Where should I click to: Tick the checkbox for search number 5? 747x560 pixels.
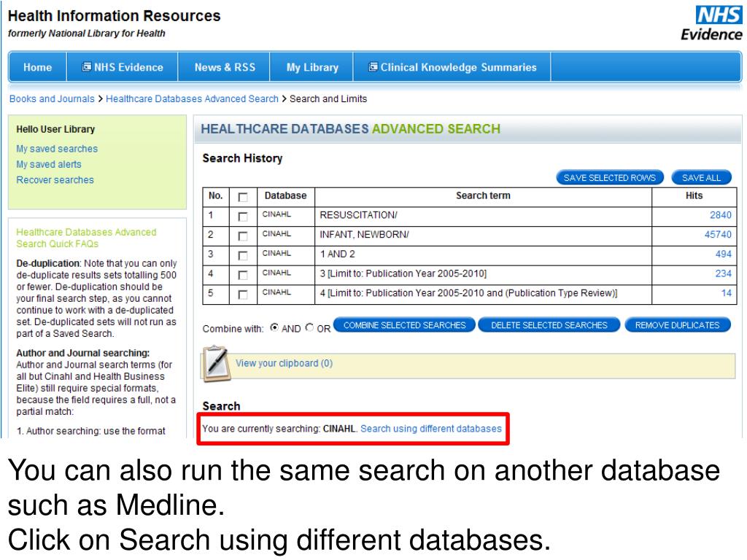[243, 295]
